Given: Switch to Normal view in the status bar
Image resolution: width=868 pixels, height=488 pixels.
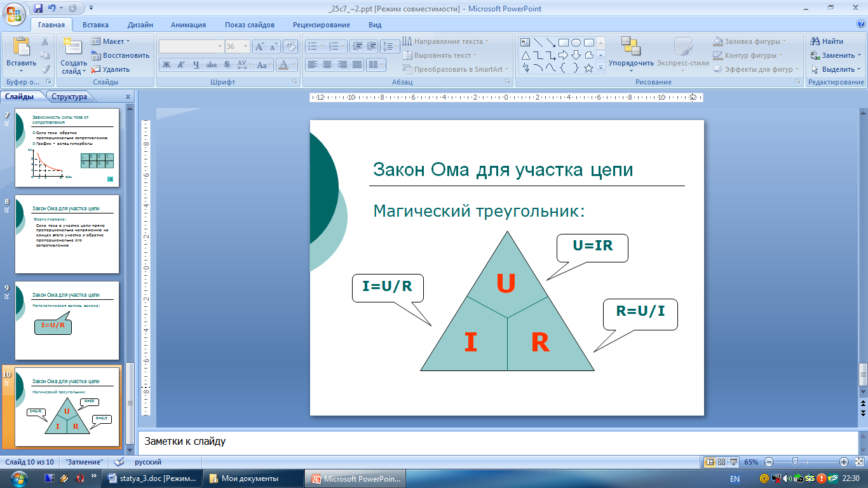Looking at the screenshot, I should 710,462.
